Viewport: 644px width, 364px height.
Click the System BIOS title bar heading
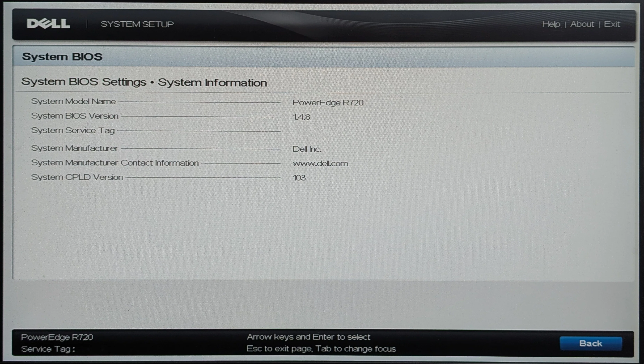coord(62,57)
